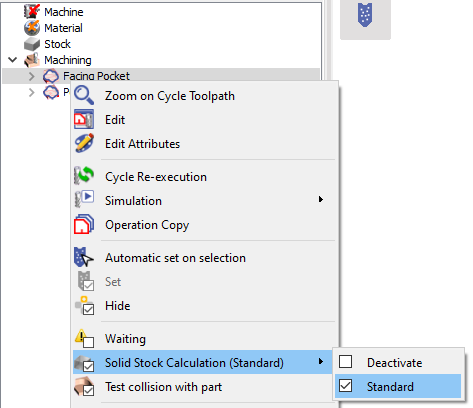Expand the second pocket operation below Facing Pocket
Screen dimensions: 473x408
(x=32, y=92)
